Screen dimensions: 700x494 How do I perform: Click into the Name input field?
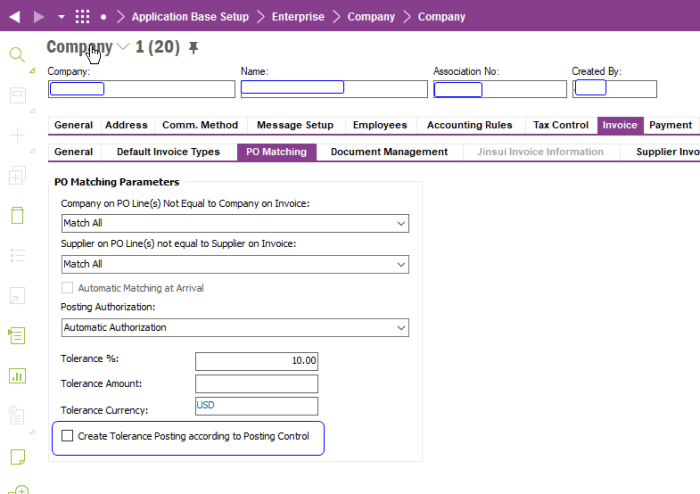[334, 89]
